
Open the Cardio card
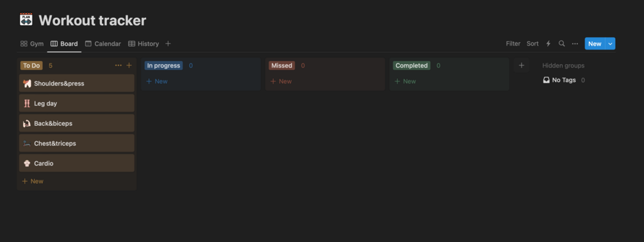click(77, 163)
